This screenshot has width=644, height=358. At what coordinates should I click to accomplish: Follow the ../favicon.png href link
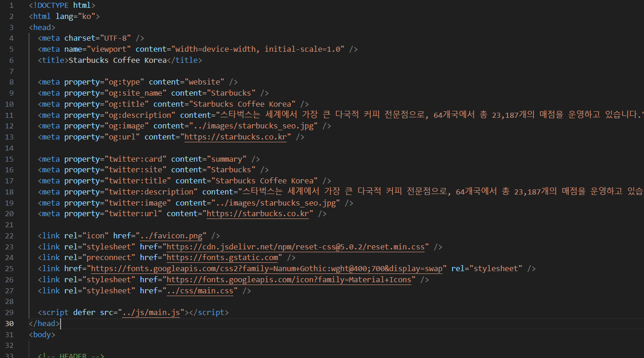pos(171,236)
